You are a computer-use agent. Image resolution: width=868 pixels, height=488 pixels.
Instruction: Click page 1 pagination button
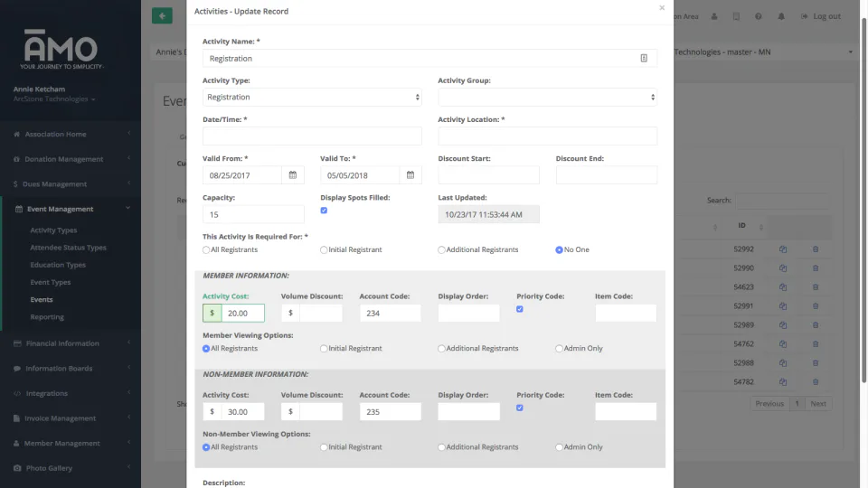coord(797,403)
